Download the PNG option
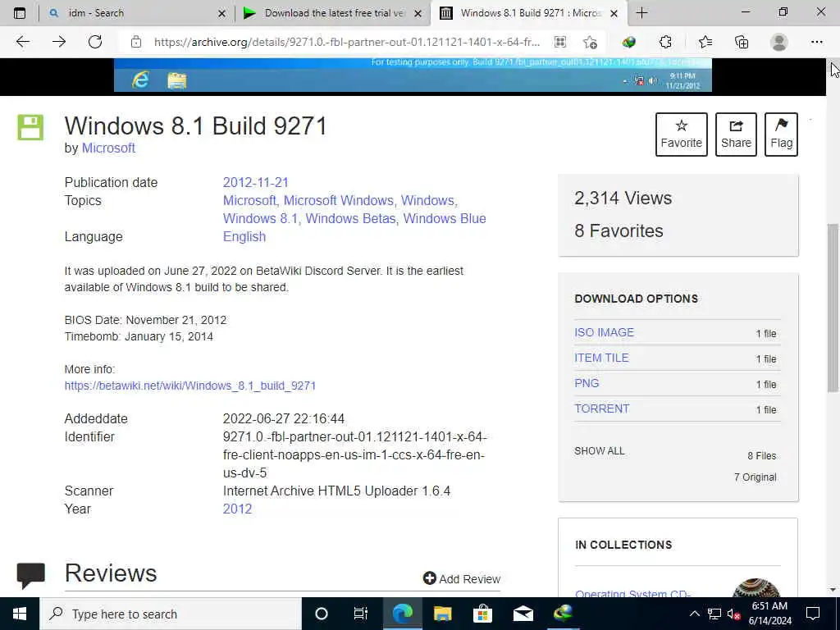The image size is (840, 630). [587, 383]
